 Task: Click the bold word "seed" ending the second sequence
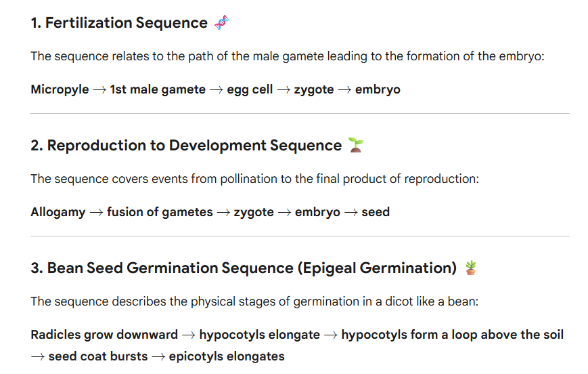tap(376, 212)
